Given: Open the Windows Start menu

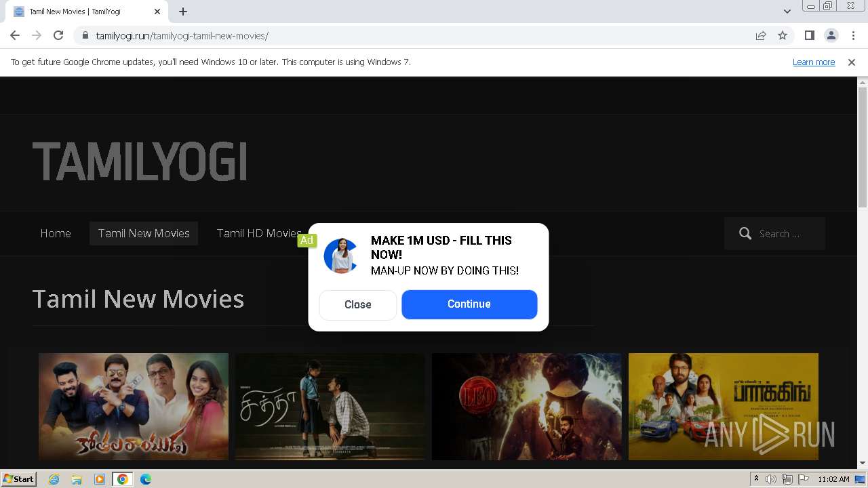Looking at the screenshot, I should point(19,479).
